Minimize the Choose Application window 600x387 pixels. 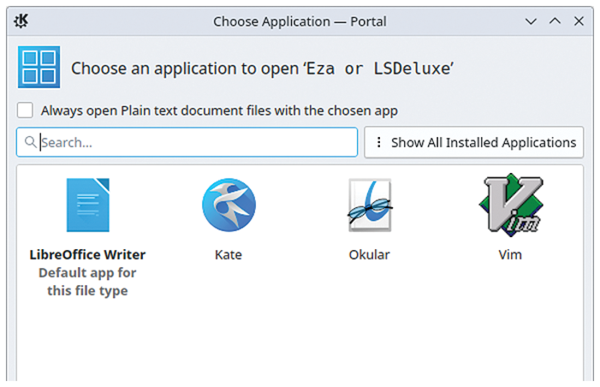(x=531, y=21)
